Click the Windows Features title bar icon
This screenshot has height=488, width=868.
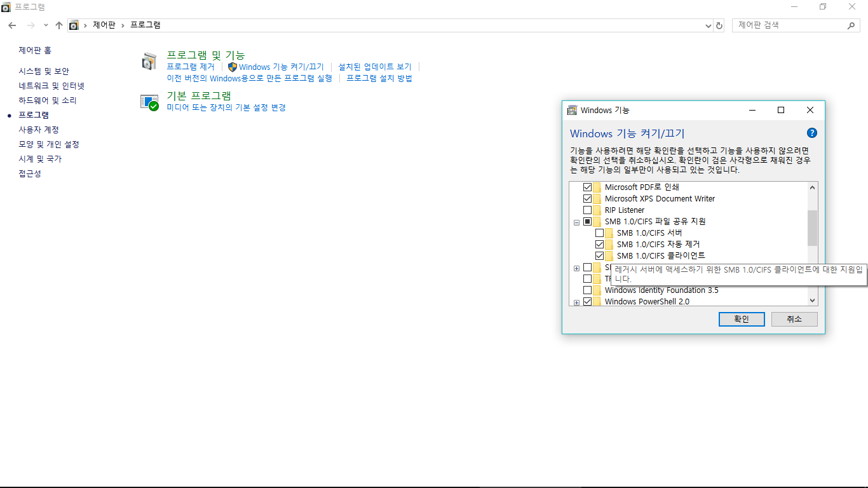point(572,110)
